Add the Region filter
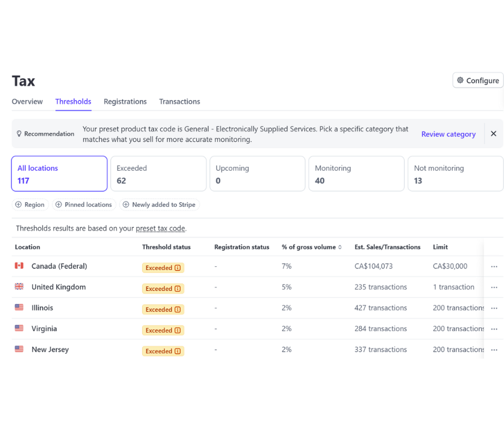This screenshot has height=423, width=504. [30, 205]
